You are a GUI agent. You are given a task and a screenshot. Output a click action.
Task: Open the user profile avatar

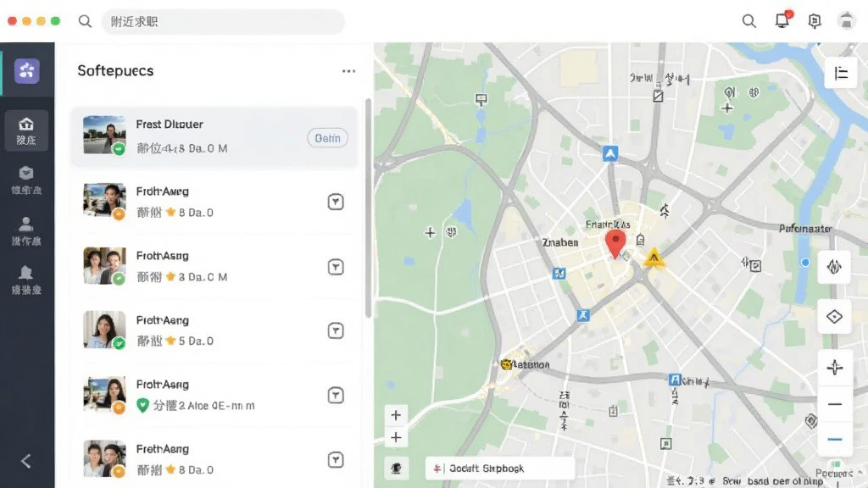click(847, 21)
